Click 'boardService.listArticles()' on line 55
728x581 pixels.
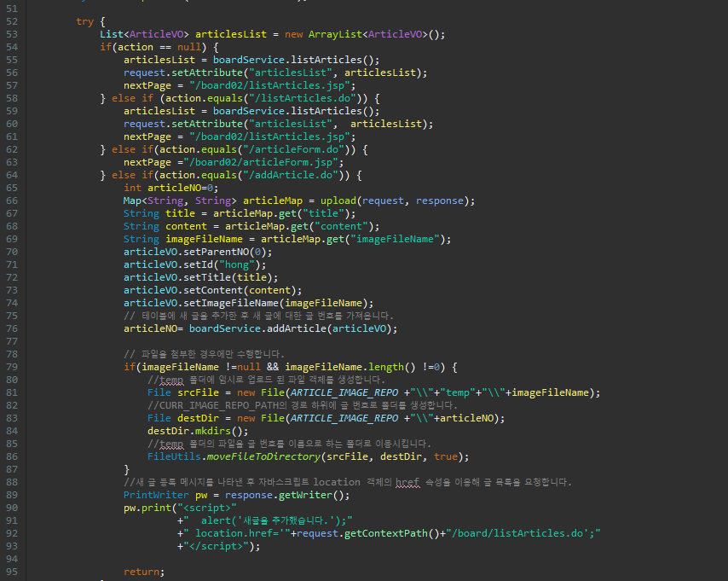pos(293,60)
